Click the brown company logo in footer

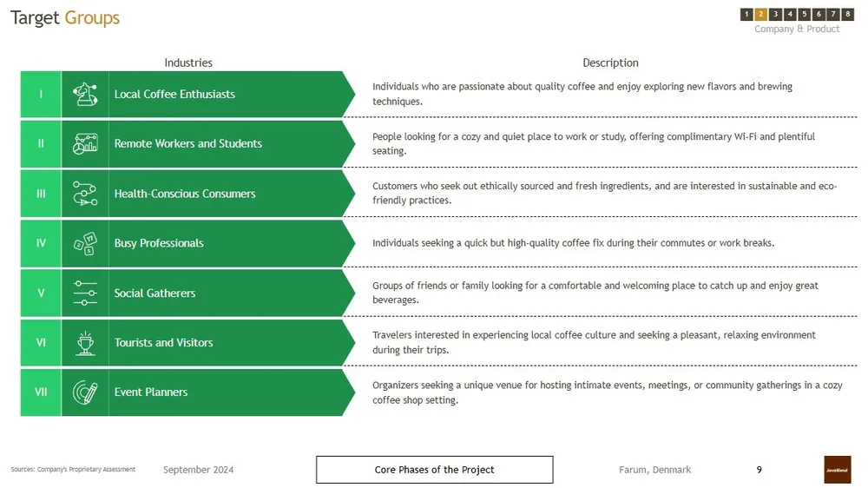point(838,470)
